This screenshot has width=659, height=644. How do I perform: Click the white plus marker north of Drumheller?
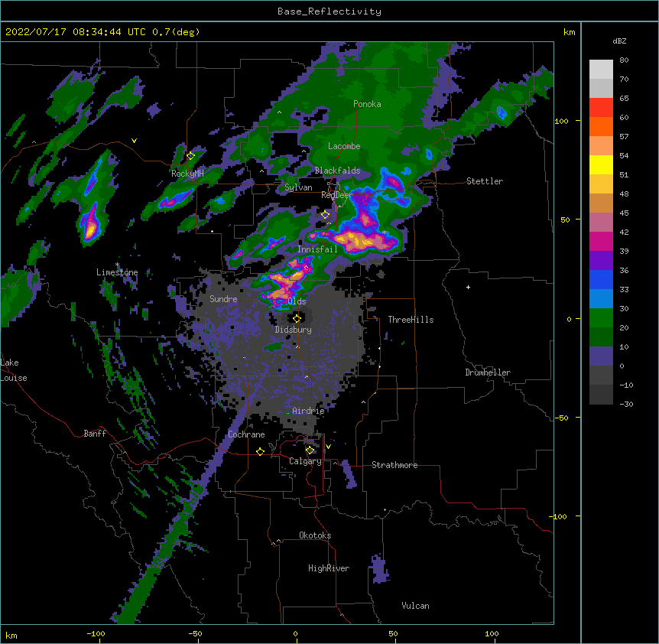pos(468,287)
